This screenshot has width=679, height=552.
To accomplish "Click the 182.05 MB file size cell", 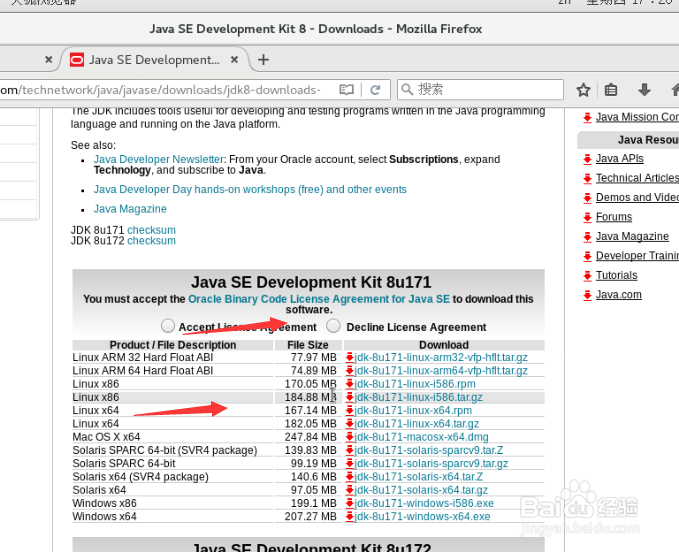I will [x=308, y=423].
